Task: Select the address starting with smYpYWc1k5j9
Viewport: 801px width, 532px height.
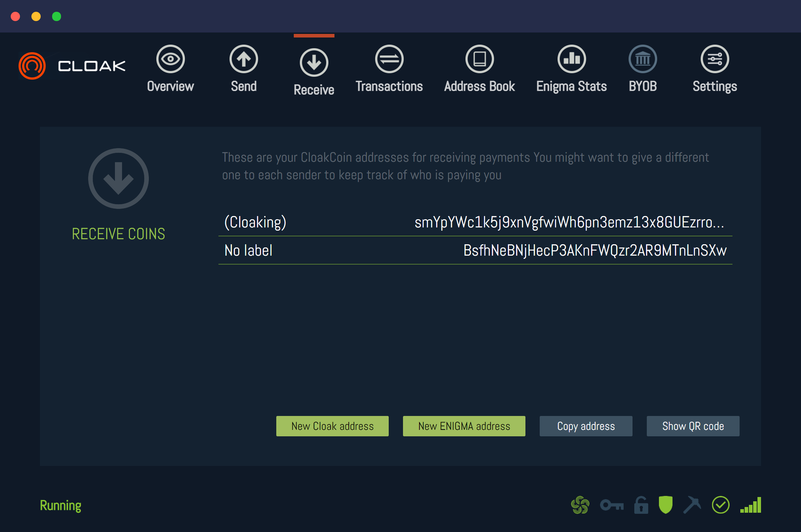Action: click(569, 222)
